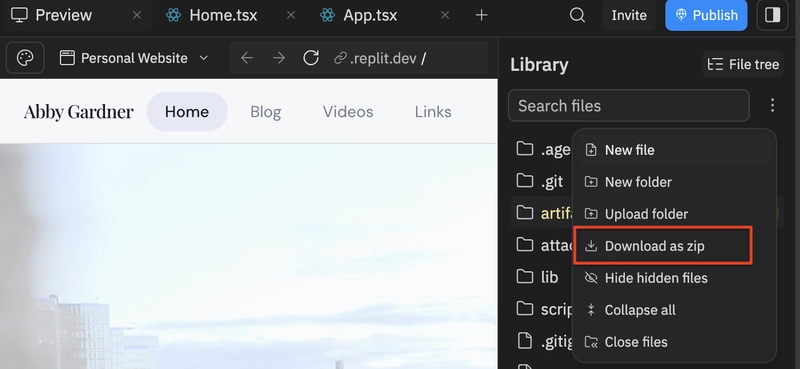Go forward using preview forward arrow
This screenshot has height=369, width=800.
[279, 58]
